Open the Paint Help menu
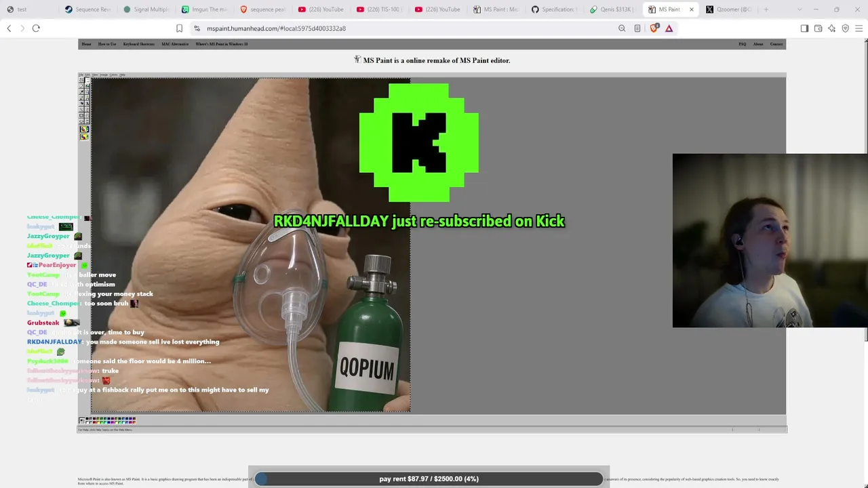Viewport: 868px width, 488px height. pos(122,75)
